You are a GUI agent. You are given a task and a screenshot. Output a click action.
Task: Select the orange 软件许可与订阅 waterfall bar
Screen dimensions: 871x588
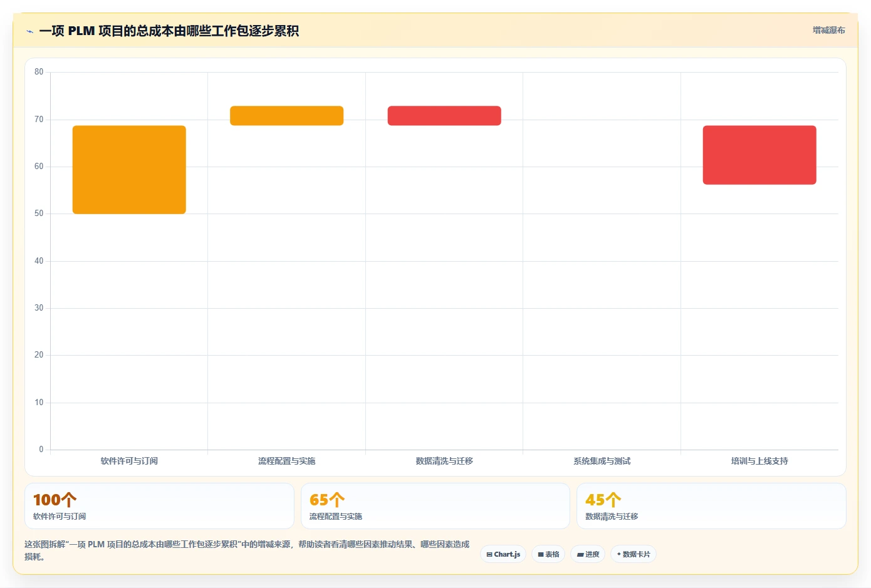[x=129, y=170]
